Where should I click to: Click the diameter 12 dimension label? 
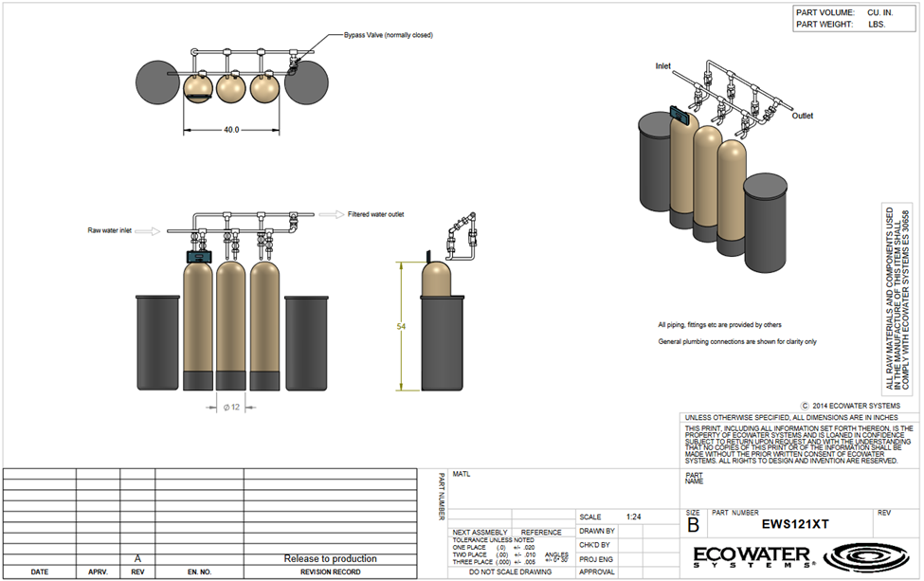click(x=231, y=408)
